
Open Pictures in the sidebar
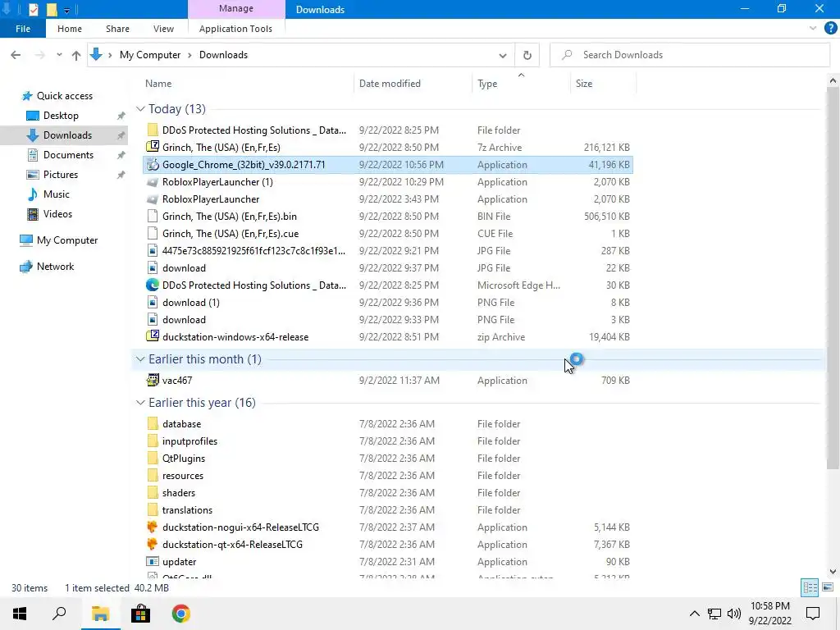pos(61,175)
